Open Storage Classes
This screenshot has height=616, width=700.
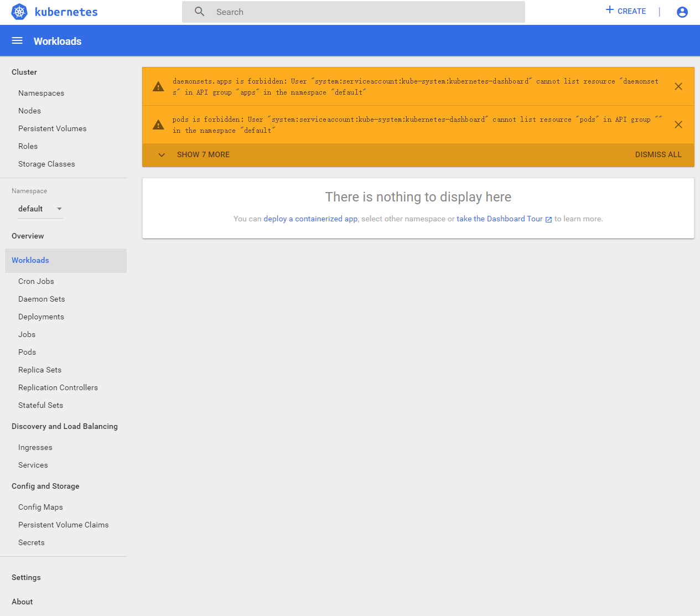click(46, 164)
